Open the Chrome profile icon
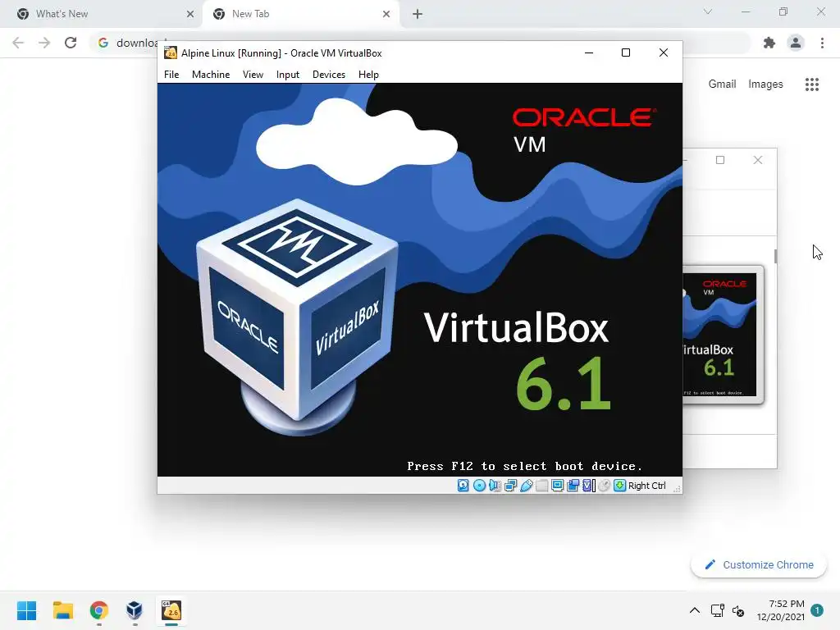Viewport: 840px width, 630px height. click(796, 43)
